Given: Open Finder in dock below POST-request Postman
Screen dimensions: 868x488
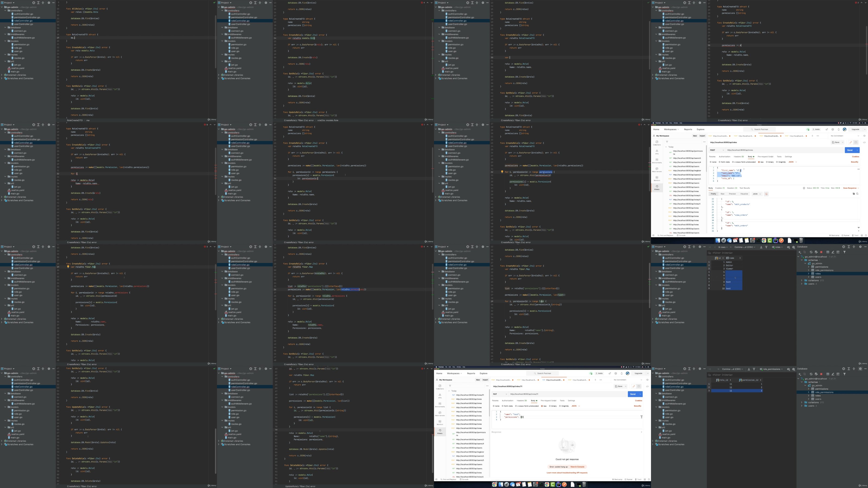Looking at the screenshot, I should coord(718,240).
